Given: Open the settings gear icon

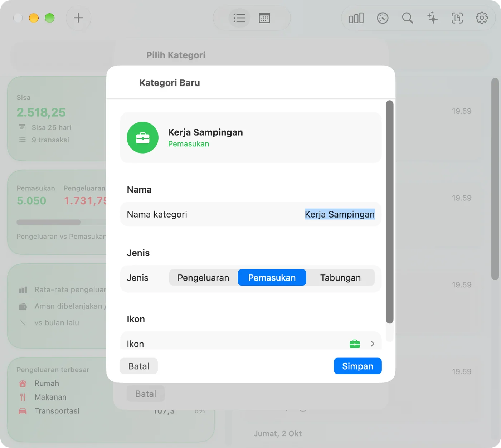Looking at the screenshot, I should point(482,18).
